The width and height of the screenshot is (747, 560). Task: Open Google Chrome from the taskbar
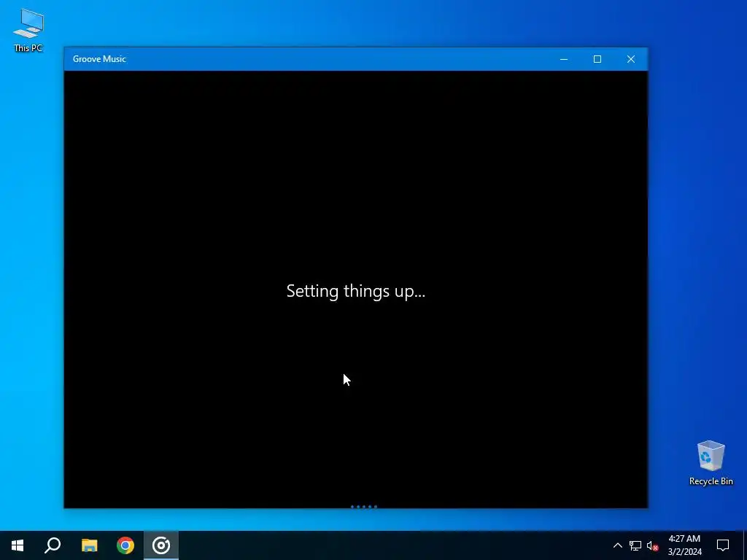(x=125, y=545)
